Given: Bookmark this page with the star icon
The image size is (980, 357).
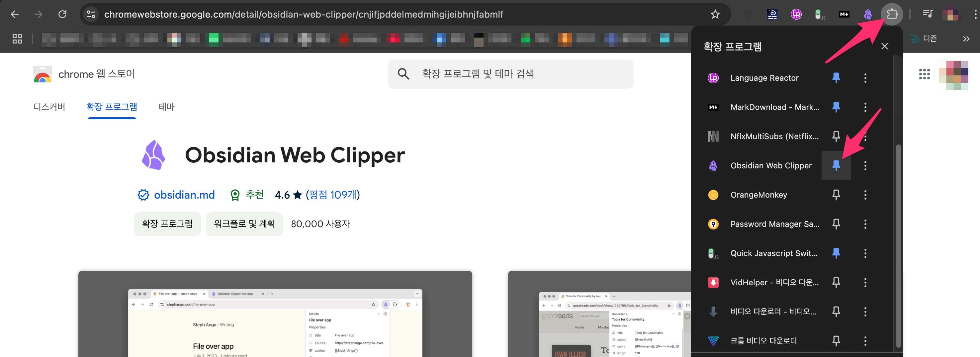Looking at the screenshot, I should pyautogui.click(x=715, y=15).
